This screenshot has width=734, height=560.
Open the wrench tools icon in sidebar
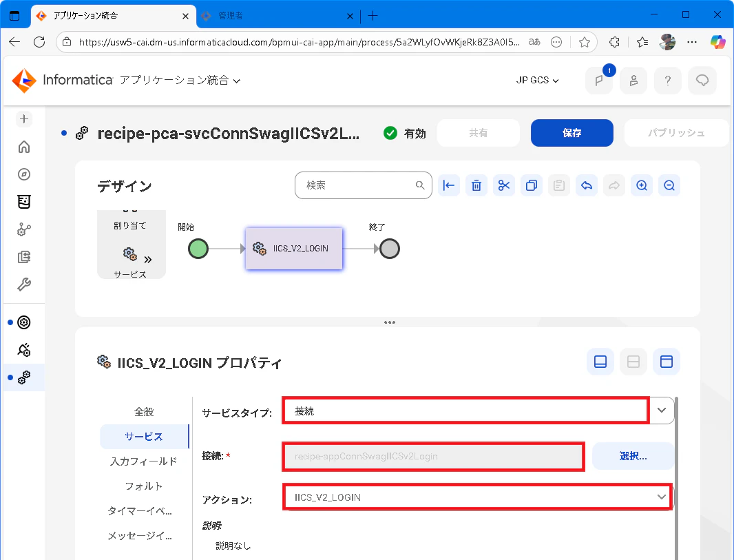coord(24,284)
